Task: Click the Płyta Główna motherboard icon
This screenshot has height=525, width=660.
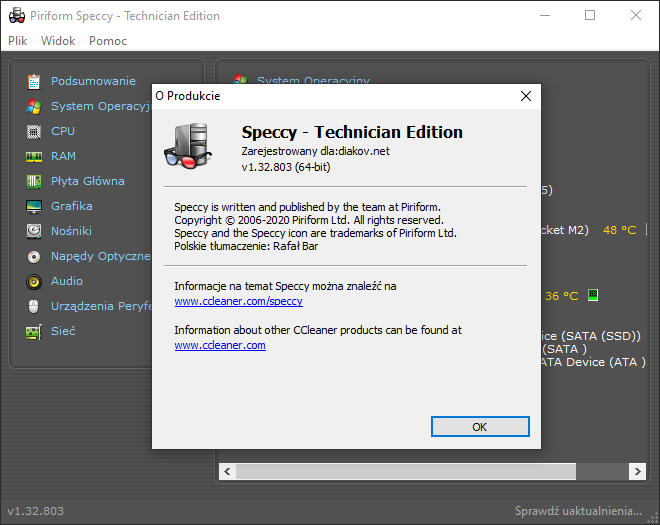Action: click(34, 181)
